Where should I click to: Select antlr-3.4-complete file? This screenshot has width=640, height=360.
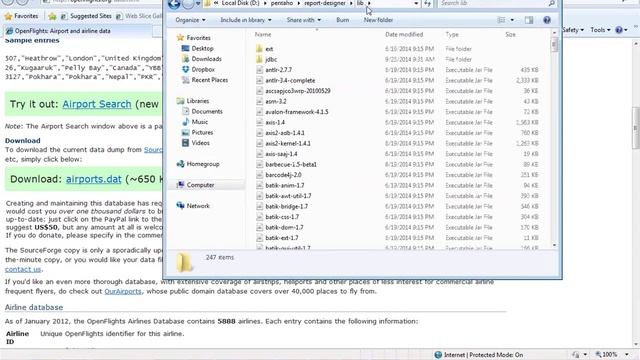pos(290,80)
